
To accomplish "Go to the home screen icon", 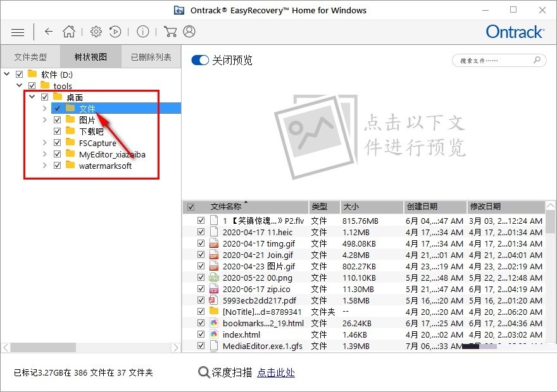I will coord(68,32).
